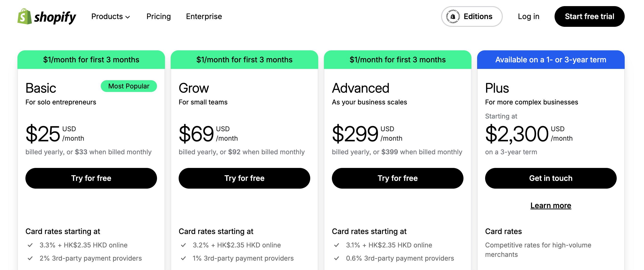Open the Log in link

(528, 16)
